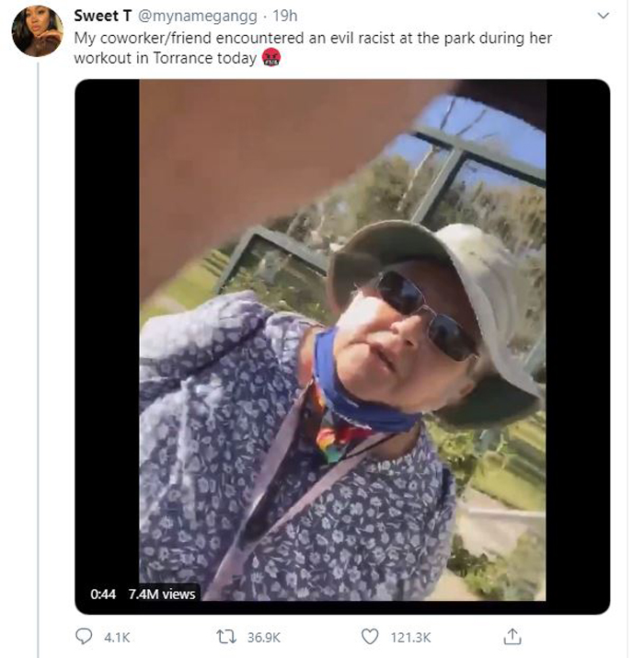Like the tweet with the heart icon

(x=370, y=637)
